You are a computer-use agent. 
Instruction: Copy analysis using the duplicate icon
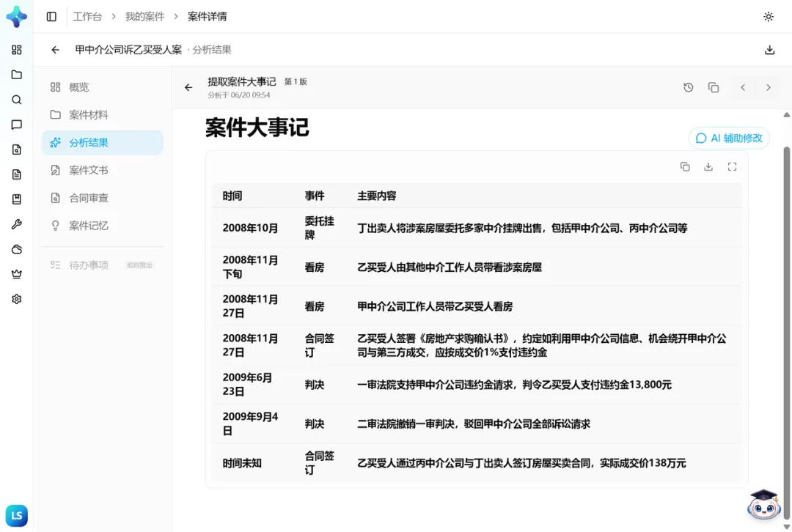click(714, 87)
